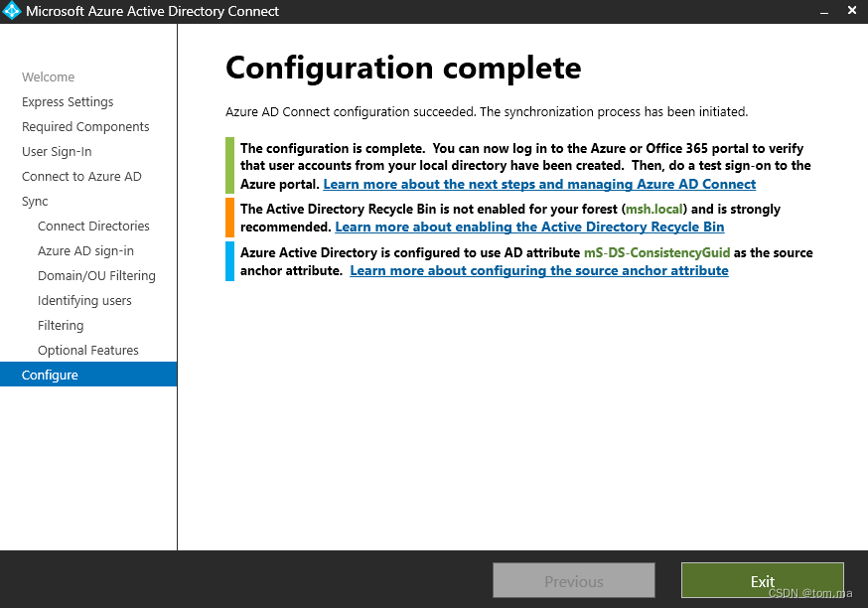Select Identifying users sub-step
This screenshot has height=608, width=868.
coord(84,301)
